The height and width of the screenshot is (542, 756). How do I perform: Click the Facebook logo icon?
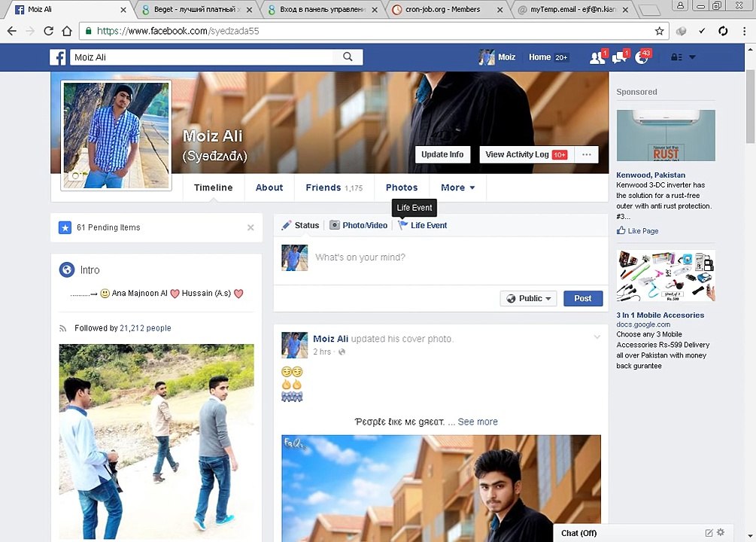pyautogui.click(x=58, y=57)
